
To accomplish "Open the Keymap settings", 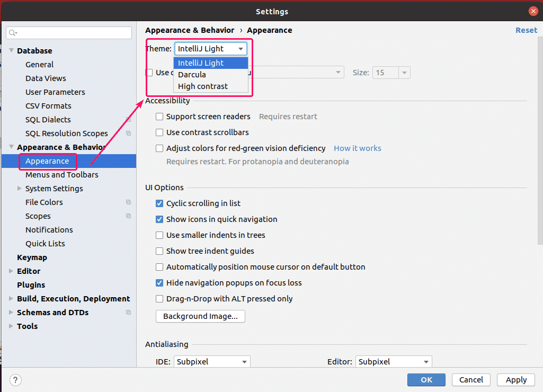I will [x=32, y=257].
